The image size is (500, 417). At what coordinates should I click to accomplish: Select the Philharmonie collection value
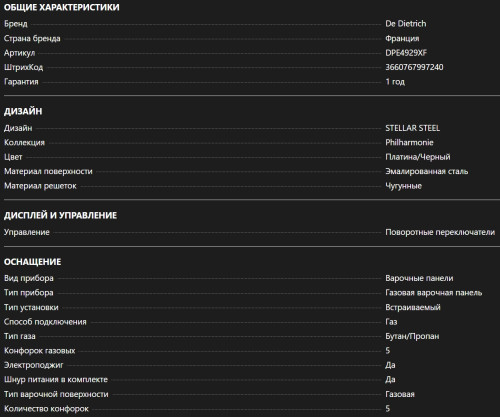point(409,142)
